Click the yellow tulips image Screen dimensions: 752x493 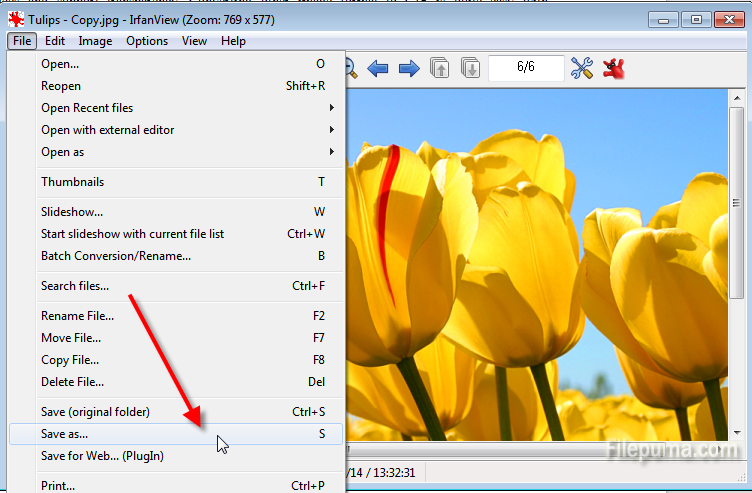[x=540, y=260]
